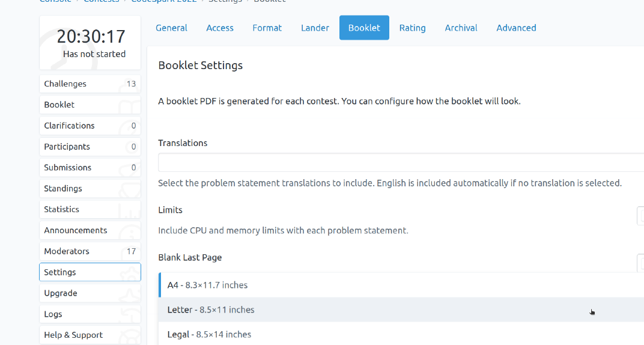
Task: Open Challenges in the sidebar
Action: (90, 84)
